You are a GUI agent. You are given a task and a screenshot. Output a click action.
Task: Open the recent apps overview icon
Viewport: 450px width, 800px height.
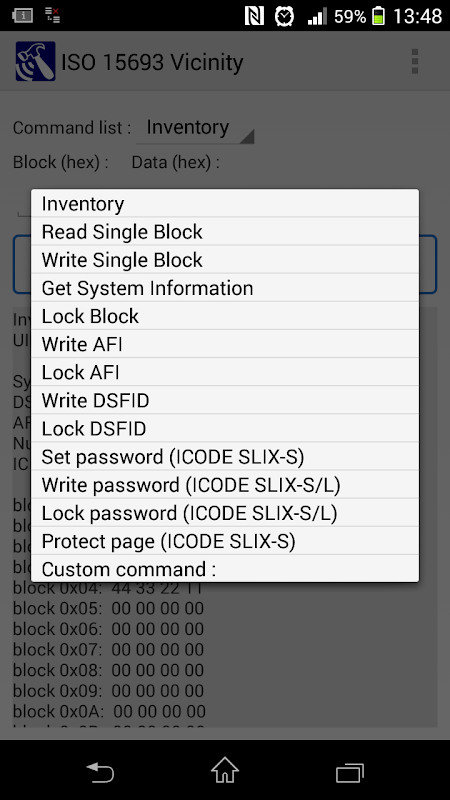tap(350, 771)
